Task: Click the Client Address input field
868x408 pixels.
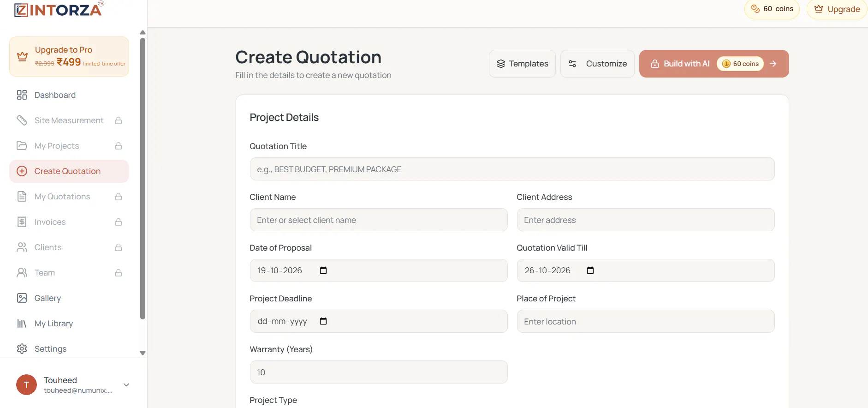Action: point(646,220)
